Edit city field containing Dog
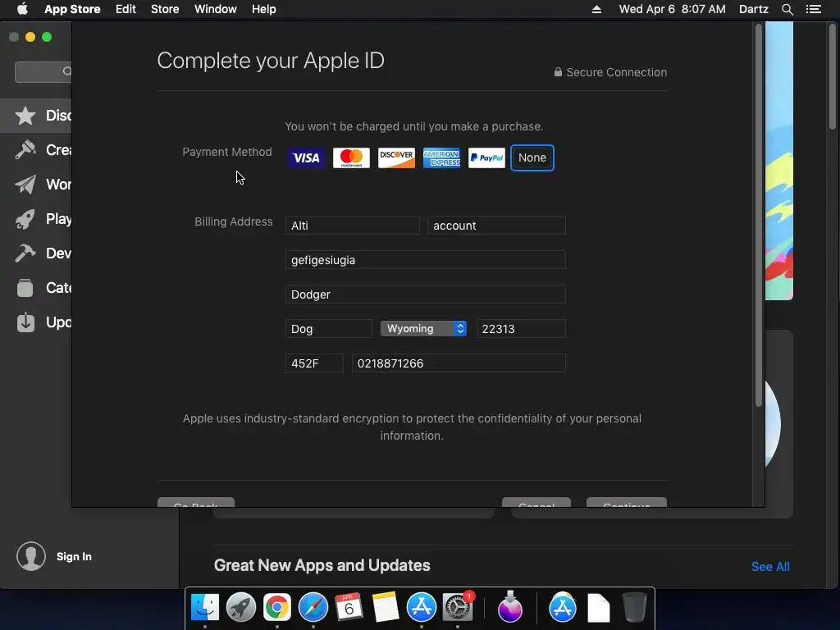The width and height of the screenshot is (840, 630). coord(328,328)
